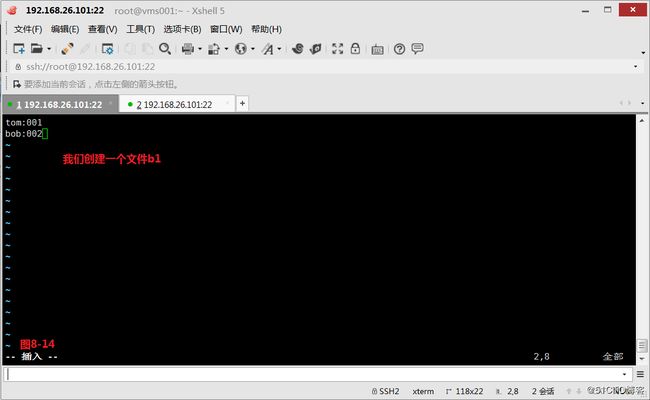
Task: Click the New Session toolbar icon
Action: click(x=19, y=49)
